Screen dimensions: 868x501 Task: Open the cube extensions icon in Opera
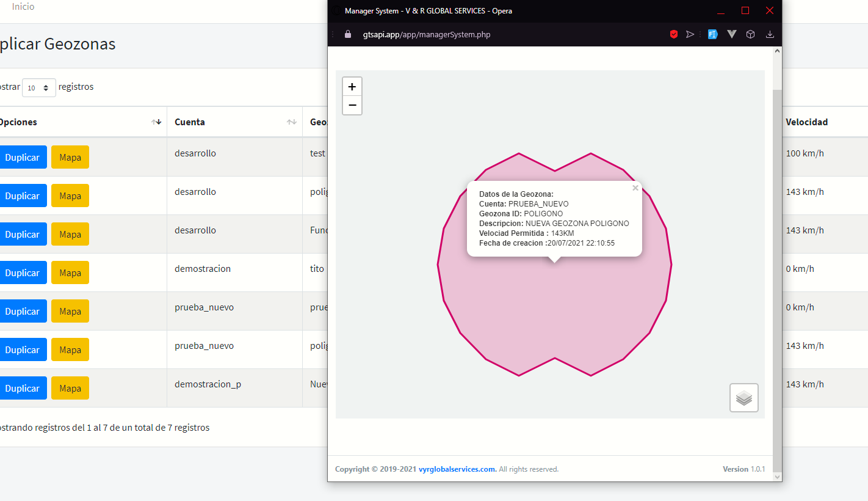coord(751,34)
